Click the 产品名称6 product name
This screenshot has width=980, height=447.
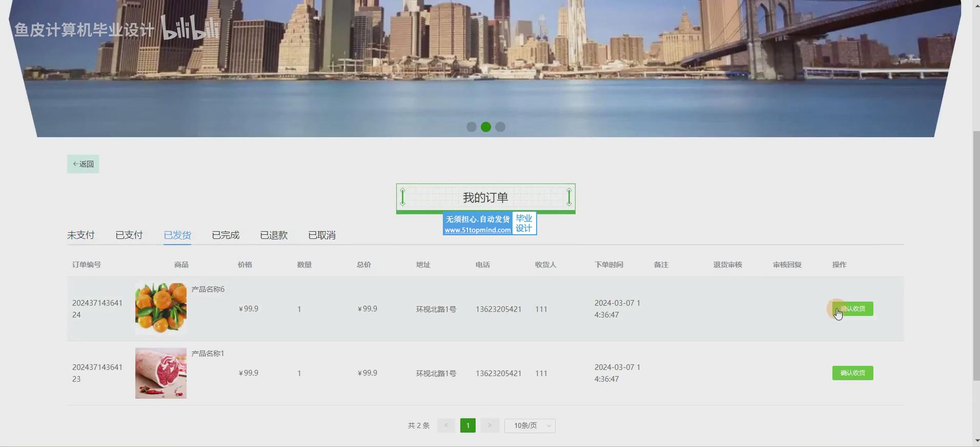[208, 289]
